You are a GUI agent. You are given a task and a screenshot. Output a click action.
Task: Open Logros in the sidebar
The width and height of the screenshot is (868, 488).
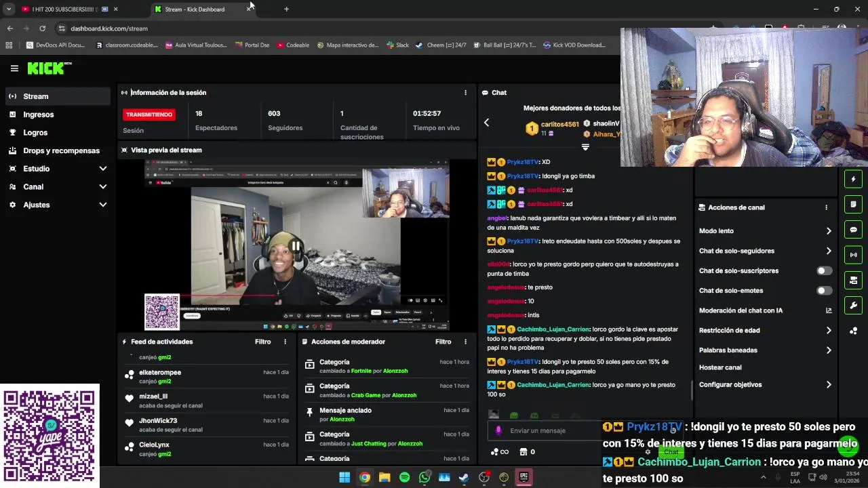click(58, 133)
